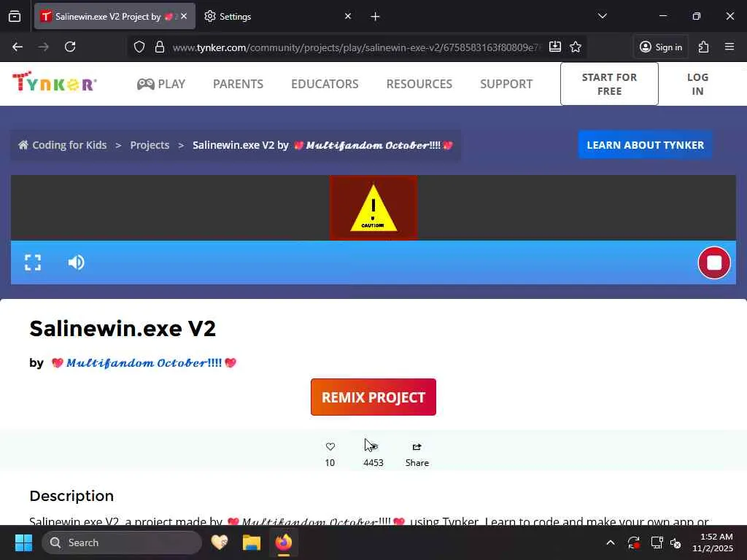Open the network display tray icon

click(x=657, y=542)
